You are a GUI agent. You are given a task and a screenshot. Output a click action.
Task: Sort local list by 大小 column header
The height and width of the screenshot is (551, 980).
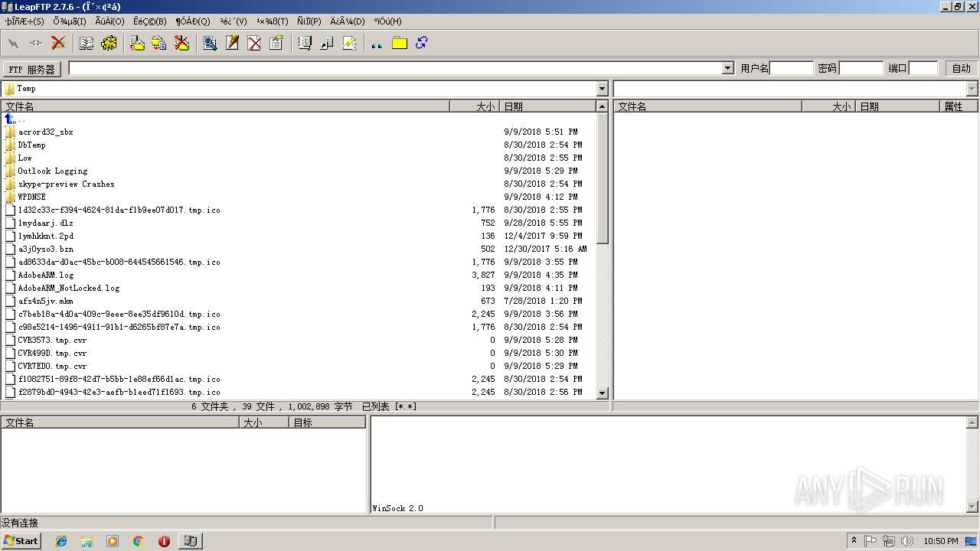(474, 106)
